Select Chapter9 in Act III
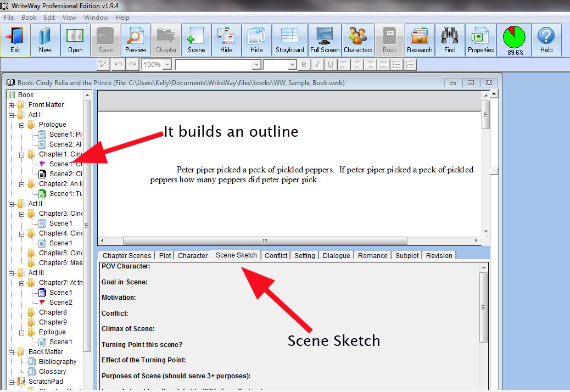 coord(53,322)
